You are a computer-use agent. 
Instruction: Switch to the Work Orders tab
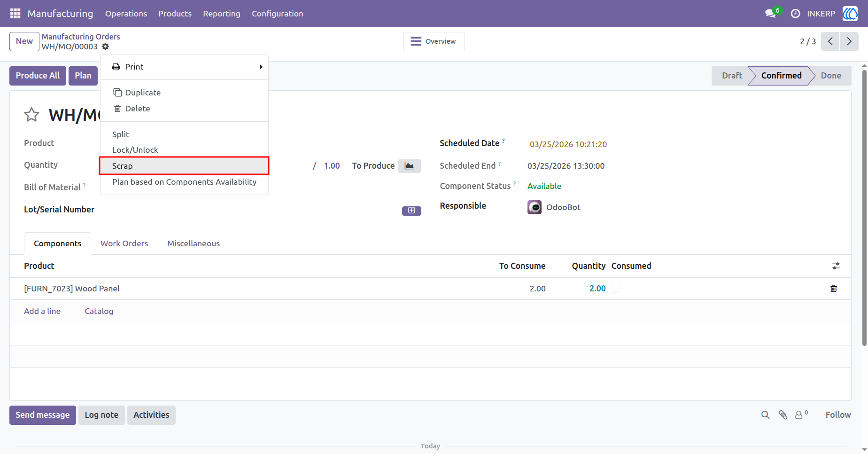tap(124, 243)
